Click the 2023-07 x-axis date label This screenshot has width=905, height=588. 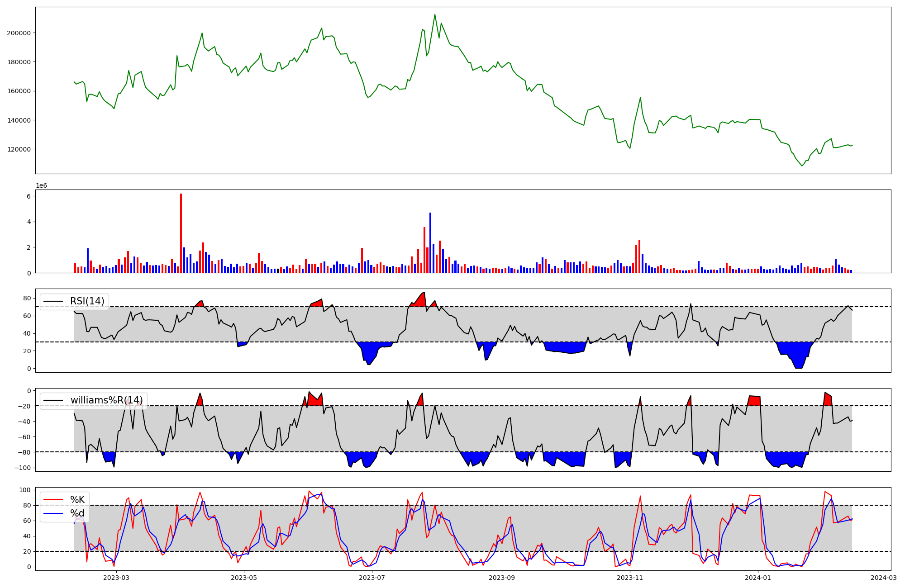point(372,577)
